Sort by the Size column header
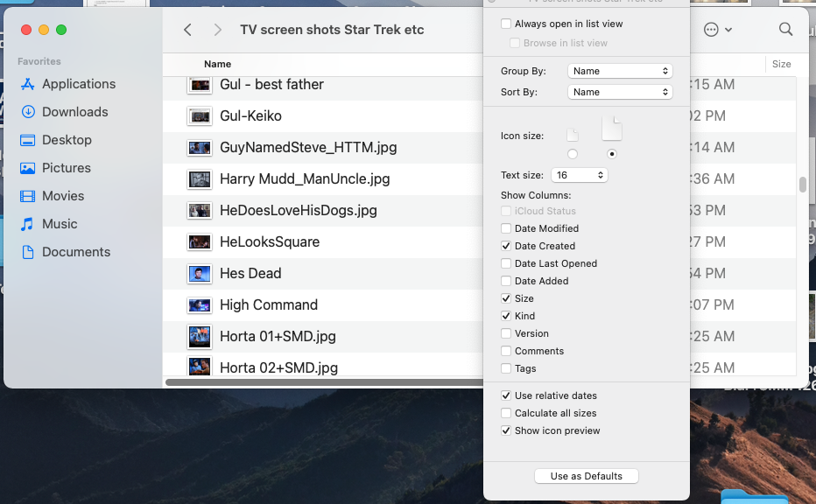 [x=781, y=64]
